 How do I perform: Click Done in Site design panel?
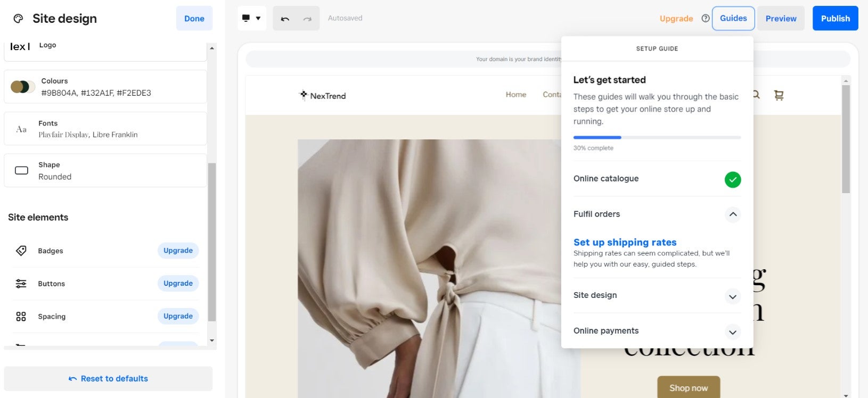coord(194,18)
